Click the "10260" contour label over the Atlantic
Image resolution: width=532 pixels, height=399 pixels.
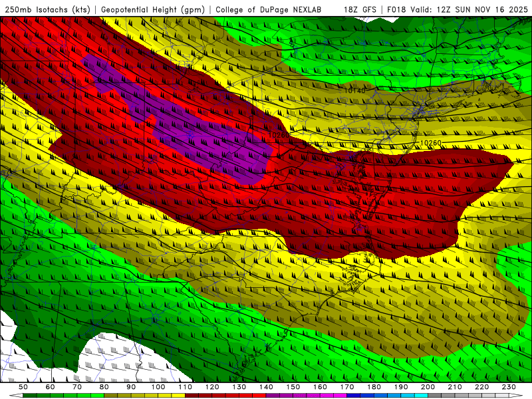tap(431, 143)
